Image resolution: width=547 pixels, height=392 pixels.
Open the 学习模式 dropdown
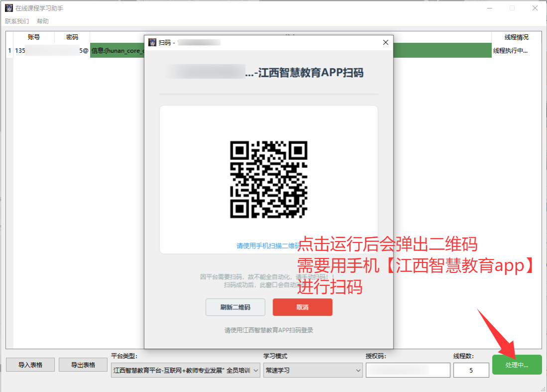(x=313, y=370)
